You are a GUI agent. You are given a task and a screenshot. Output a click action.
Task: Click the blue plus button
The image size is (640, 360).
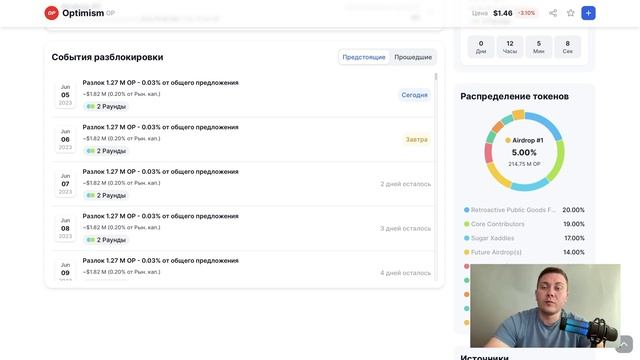click(x=588, y=13)
